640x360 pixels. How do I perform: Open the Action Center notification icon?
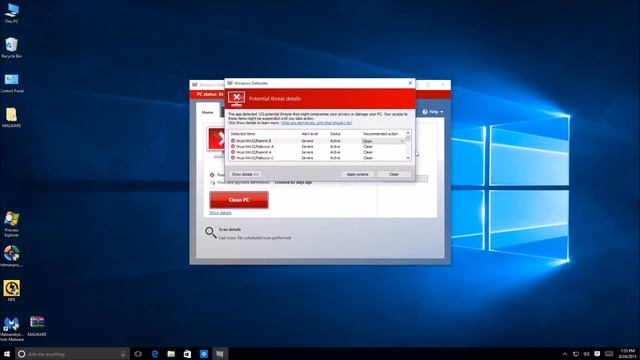pyautogui.click(x=597, y=354)
